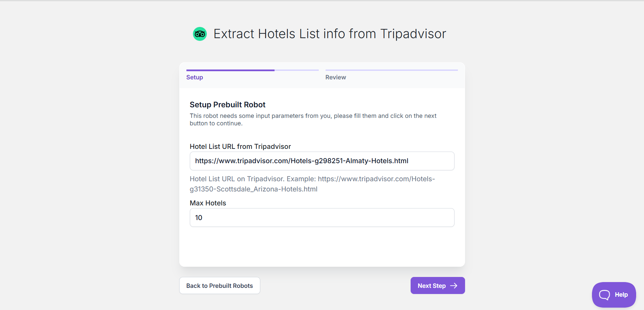The height and width of the screenshot is (310, 644).
Task: Click the unfilled light portion of Setup progress bar
Action: point(296,71)
